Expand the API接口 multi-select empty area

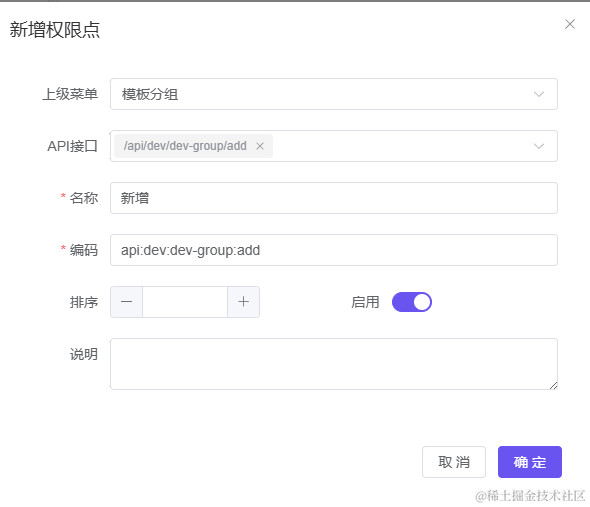403,146
